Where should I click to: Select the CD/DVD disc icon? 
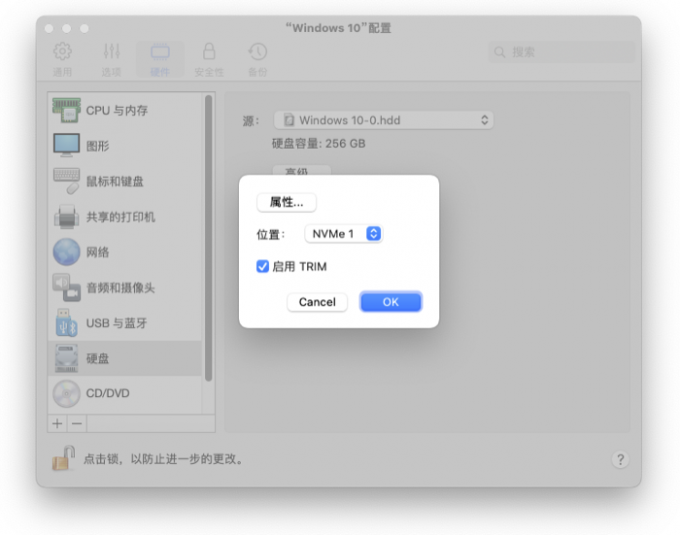[66, 393]
